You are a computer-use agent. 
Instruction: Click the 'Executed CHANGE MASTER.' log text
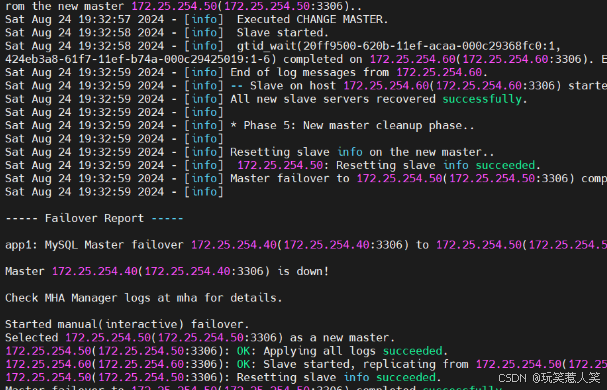(x=312, y=19)
